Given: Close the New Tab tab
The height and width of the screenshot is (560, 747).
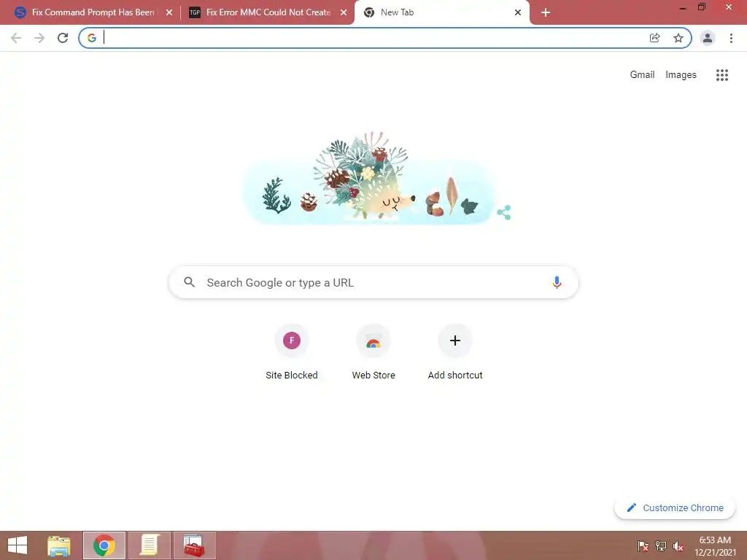Looking at the screenshot, I should [518, 13].
